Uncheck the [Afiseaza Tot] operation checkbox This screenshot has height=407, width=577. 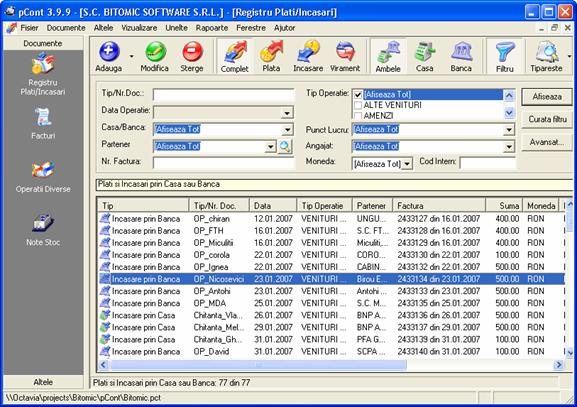358,95
